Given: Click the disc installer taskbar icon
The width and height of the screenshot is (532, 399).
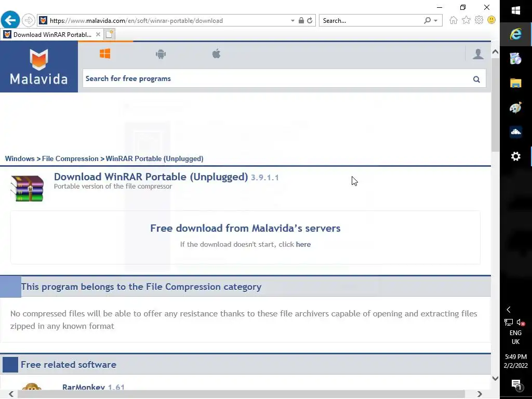Looking at the screenshot, I should click(x=516, y=59).
